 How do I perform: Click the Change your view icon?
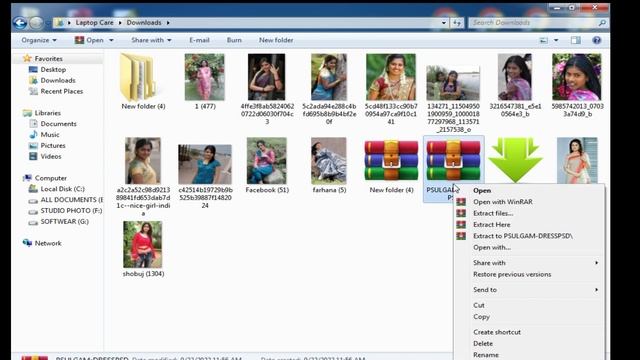pyautogui.click(x=543, y=40)
